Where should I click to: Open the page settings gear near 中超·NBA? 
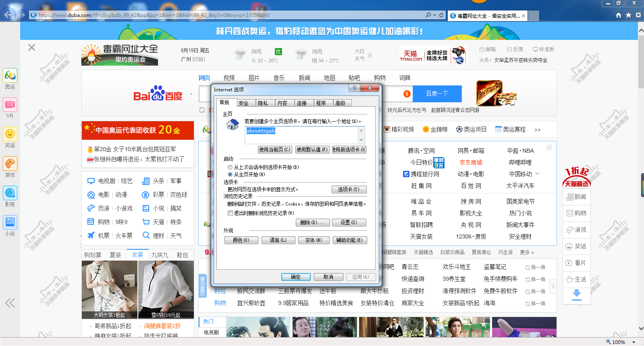point(549,148)
